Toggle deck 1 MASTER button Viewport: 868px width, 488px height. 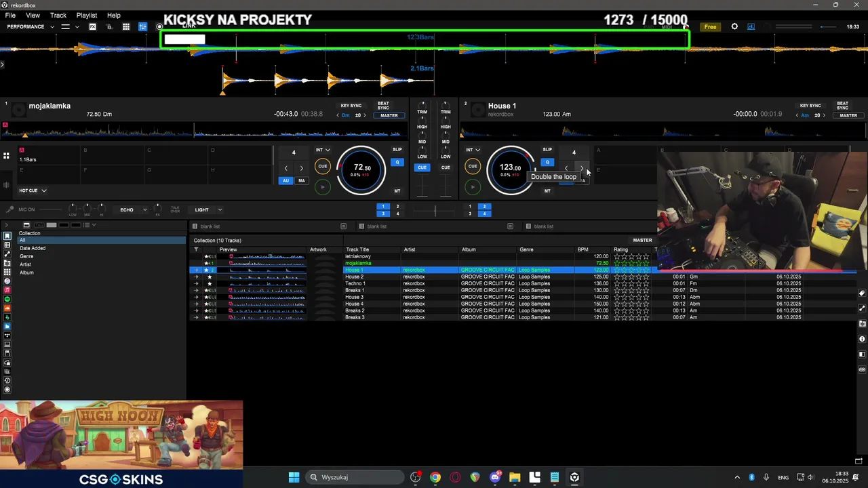point(389,115)
